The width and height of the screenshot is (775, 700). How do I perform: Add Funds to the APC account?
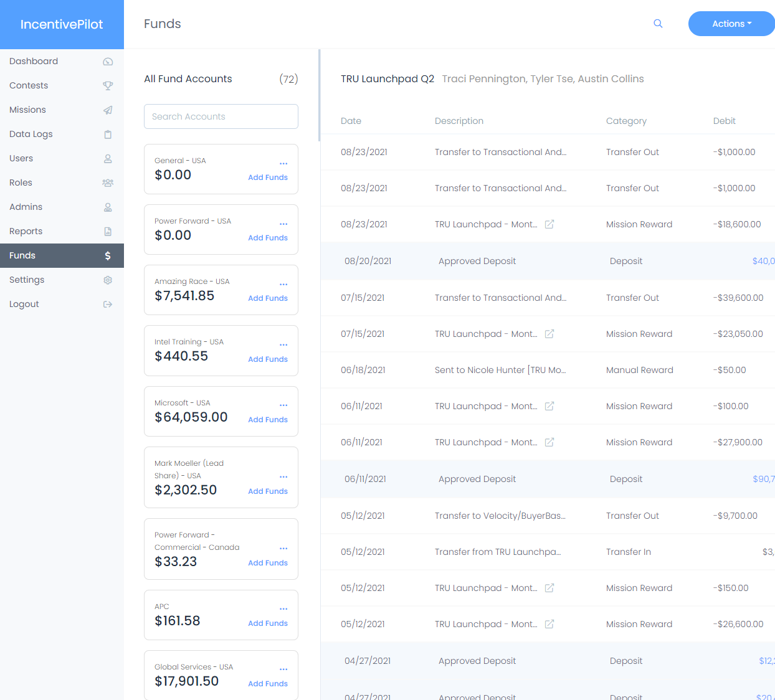coord(268,623)
